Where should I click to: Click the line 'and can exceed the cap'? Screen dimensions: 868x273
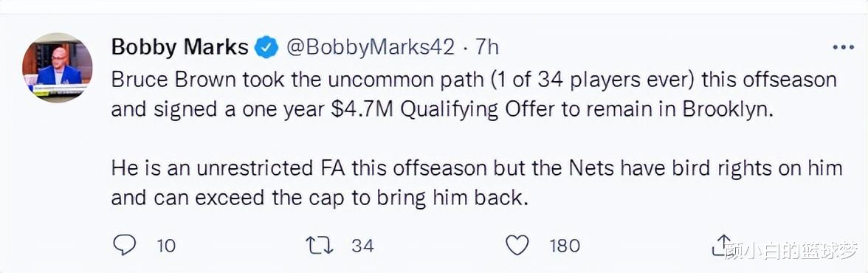tap(317, 198)
